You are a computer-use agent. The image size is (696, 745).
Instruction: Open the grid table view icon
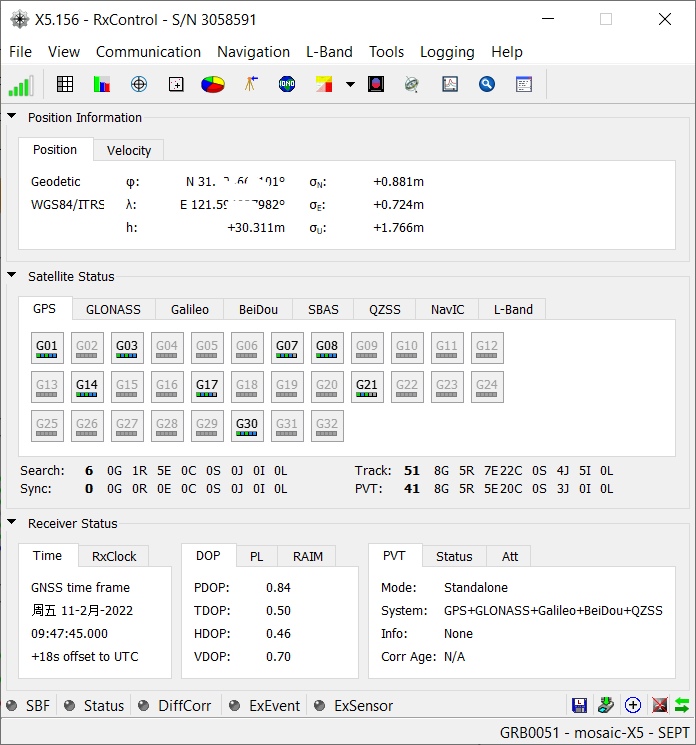[65, 85]
